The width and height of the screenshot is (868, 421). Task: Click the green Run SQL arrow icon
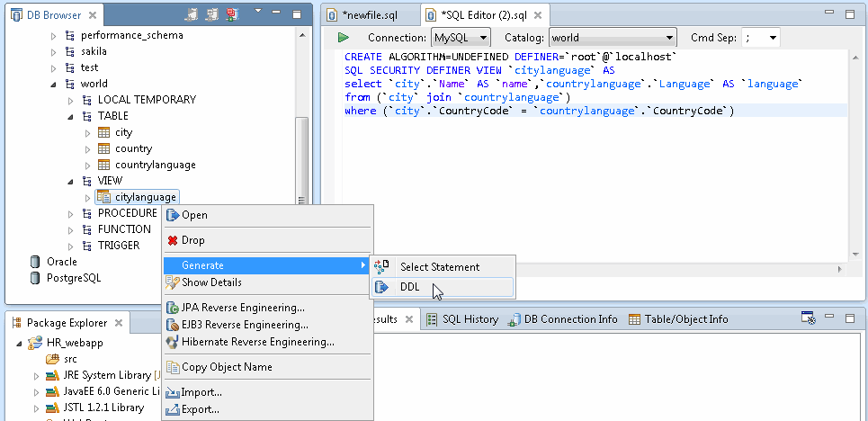point(344,38)
